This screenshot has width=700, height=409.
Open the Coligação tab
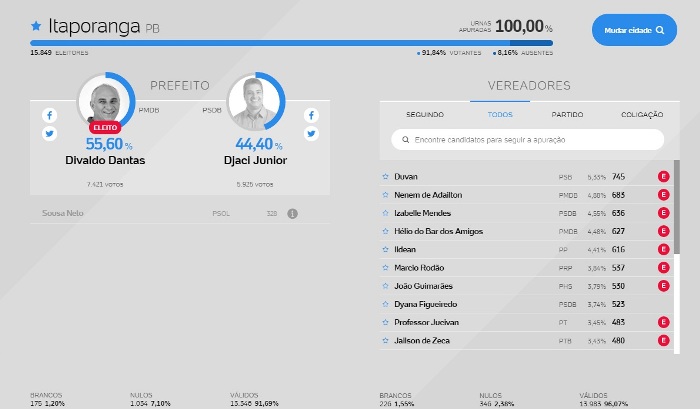[642, 115]
